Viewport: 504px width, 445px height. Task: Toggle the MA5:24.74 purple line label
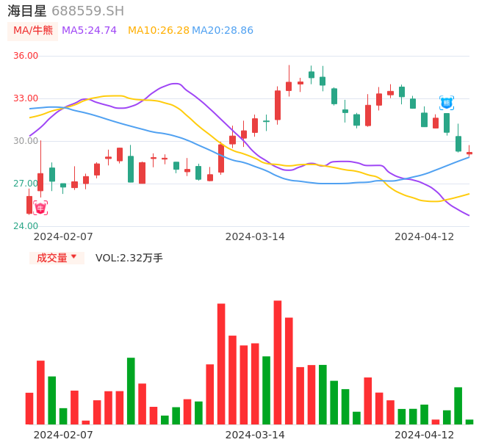point(89,31)
